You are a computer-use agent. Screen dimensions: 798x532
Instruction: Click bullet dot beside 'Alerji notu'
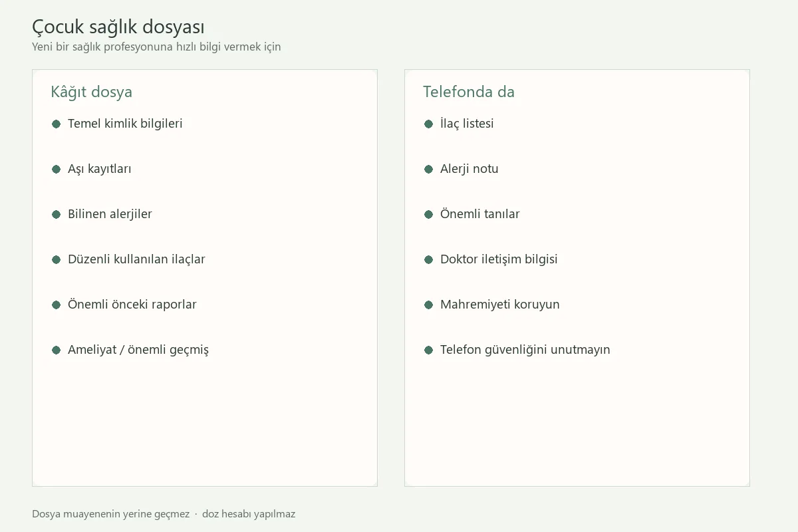tap(429, 169)
